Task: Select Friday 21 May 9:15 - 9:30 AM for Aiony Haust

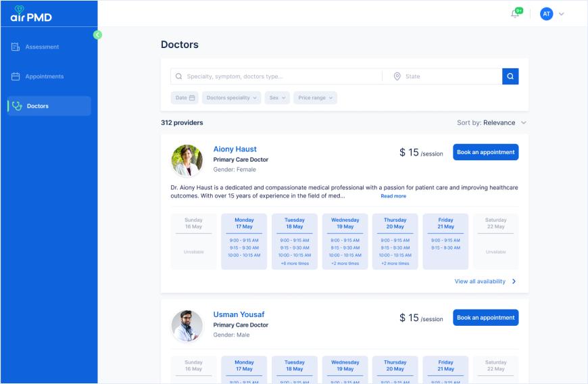Action: coord(445,248)
